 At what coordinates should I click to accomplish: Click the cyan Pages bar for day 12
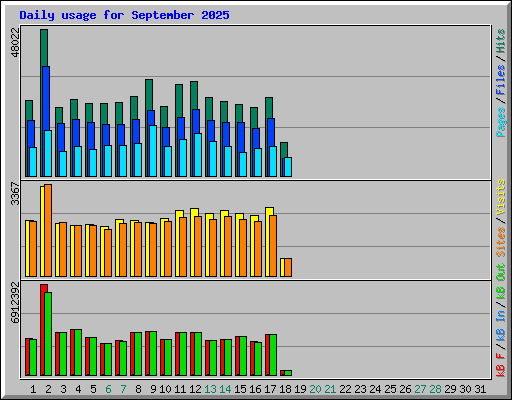click(198, 155)
